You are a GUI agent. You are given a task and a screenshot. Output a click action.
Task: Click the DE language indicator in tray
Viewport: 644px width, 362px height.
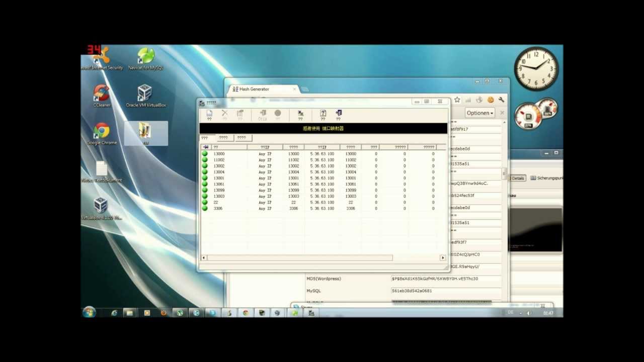(511, 313)
